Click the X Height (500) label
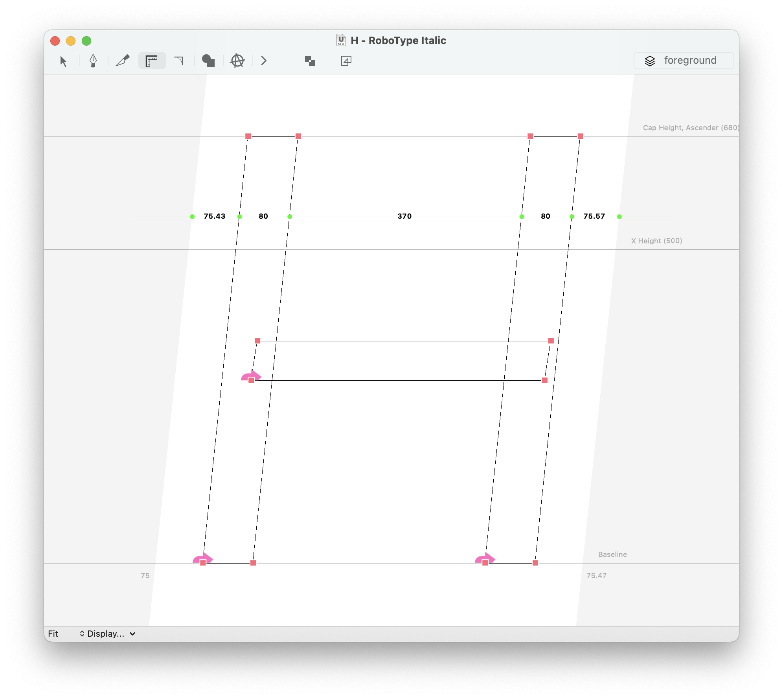This screenshot has height=700, width=783. tap(657, 241)
